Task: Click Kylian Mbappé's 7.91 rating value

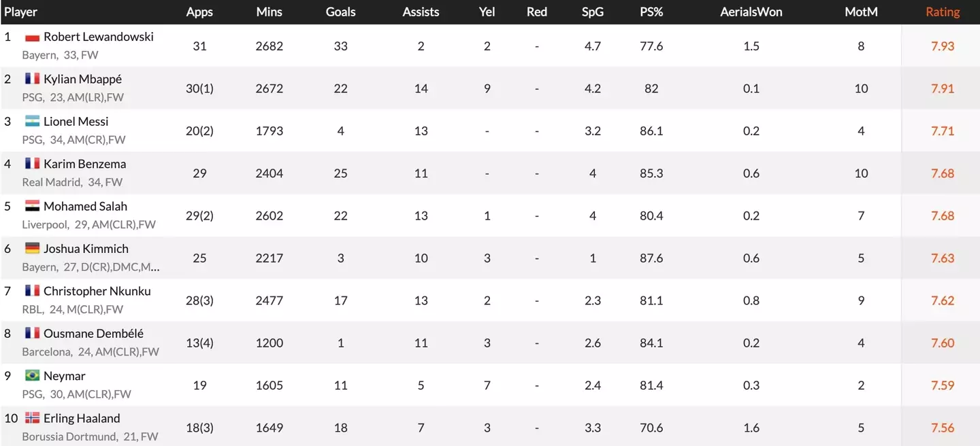Action: point(943,88)
